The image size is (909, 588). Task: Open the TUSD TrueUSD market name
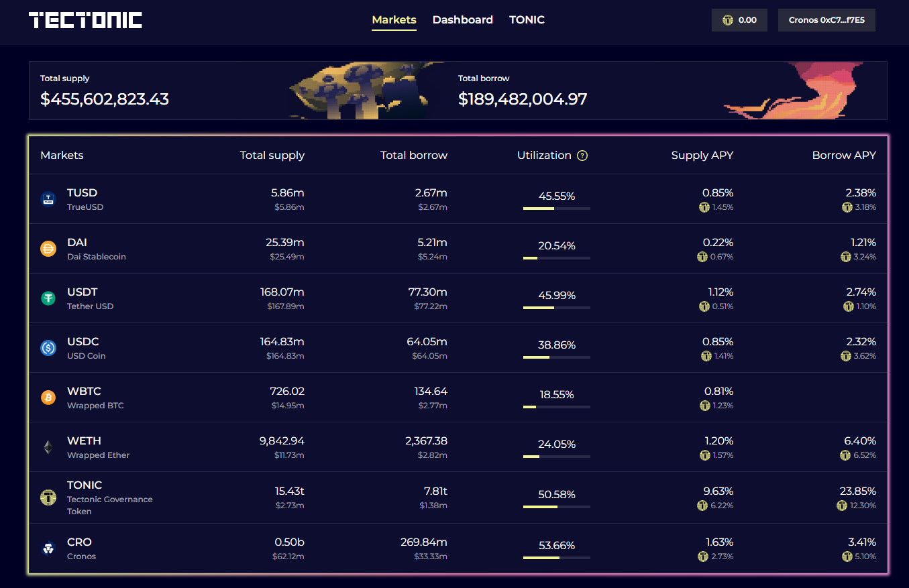(x=85, y=199)
